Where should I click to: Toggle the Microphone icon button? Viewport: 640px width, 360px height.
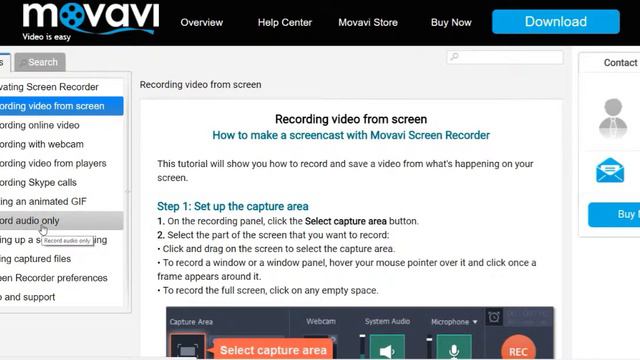pyautogui.click(x=454, y=348)
